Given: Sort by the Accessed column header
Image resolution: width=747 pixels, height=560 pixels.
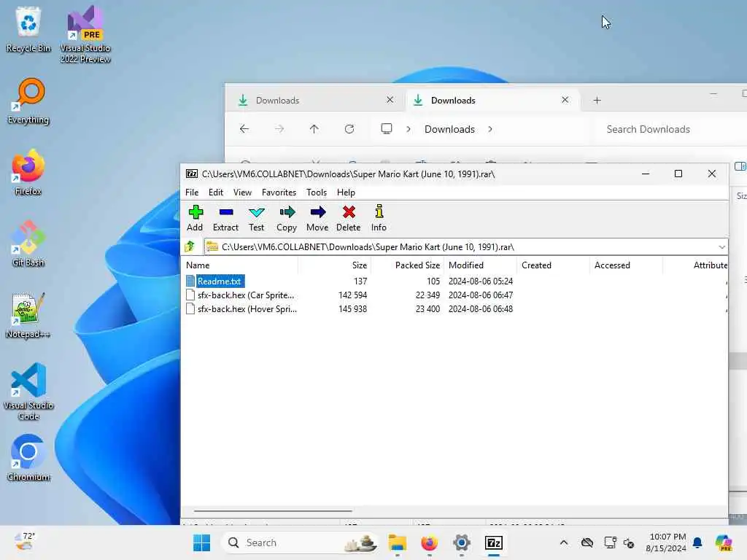Looking at the screenshot, I should [x=626, y=265].
